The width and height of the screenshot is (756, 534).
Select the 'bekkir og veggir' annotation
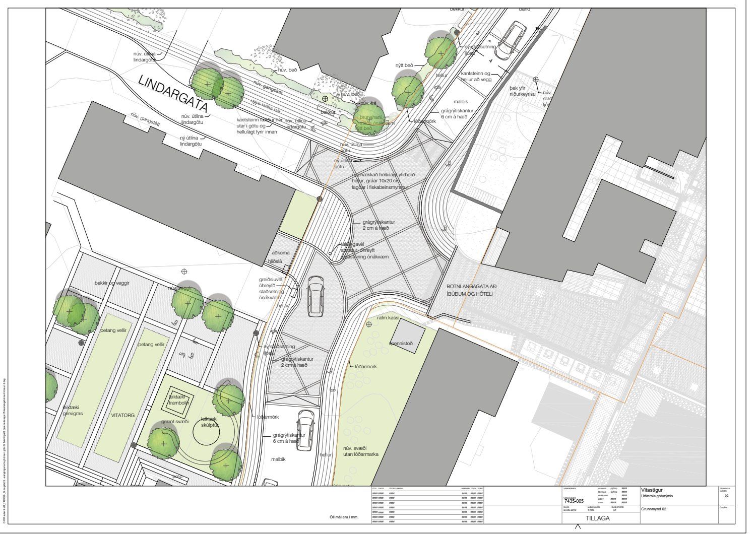point(112,283)
